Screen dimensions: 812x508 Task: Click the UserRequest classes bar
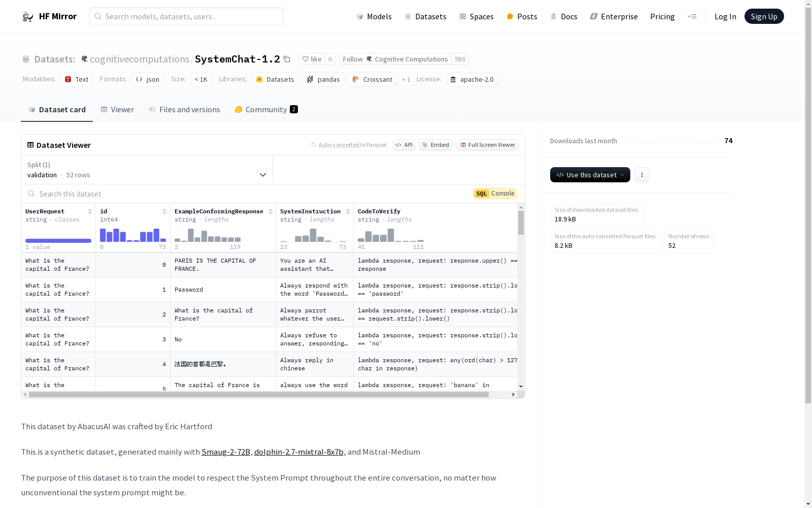58,241
